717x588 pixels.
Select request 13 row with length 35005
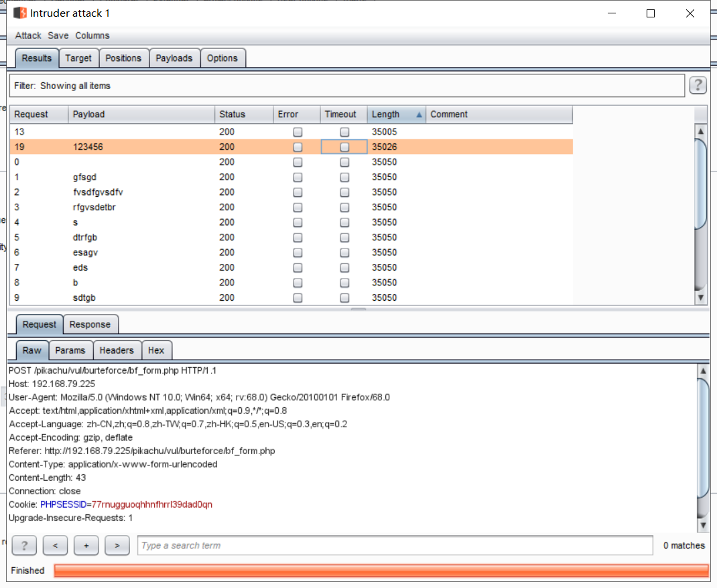pos(291,132)
